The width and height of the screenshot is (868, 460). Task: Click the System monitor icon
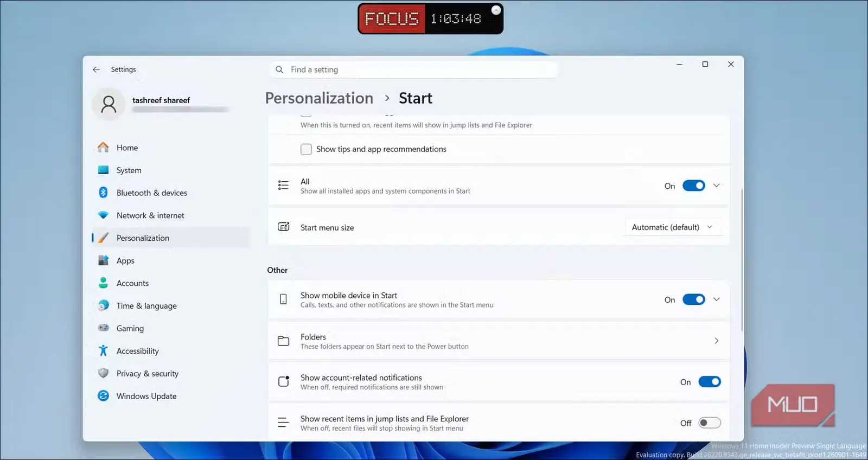103,170
